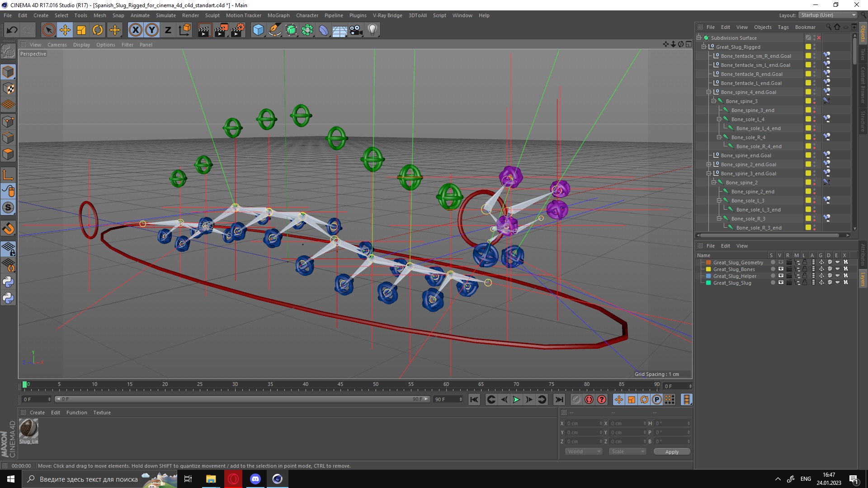Open Render Settings icon

pyautogui.click(x=237, y=30)
